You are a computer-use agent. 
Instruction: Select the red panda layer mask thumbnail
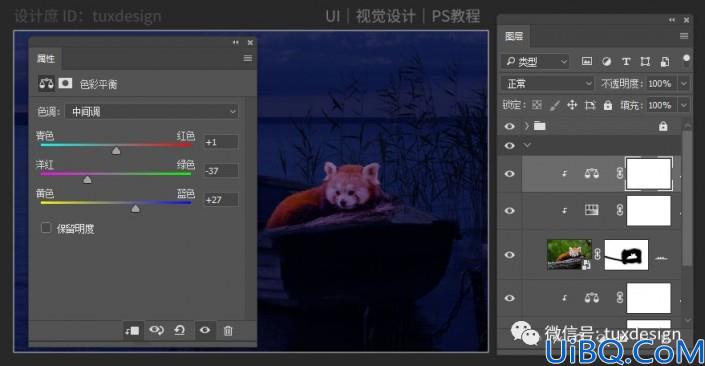point(626,254)
